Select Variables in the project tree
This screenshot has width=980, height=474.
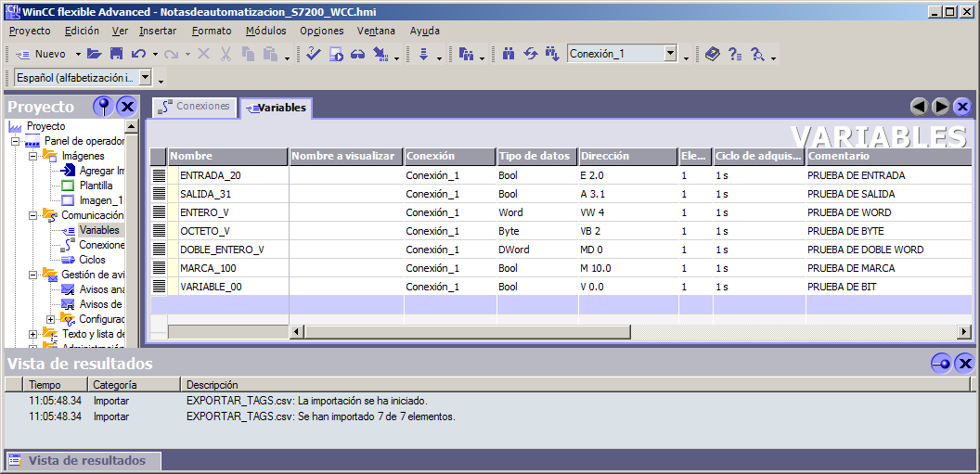[98, 230]
